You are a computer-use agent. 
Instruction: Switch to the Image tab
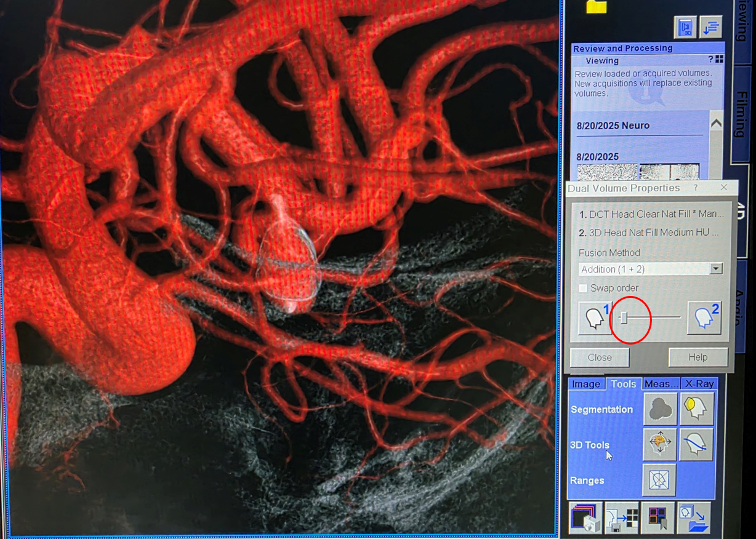coord(586,384)
